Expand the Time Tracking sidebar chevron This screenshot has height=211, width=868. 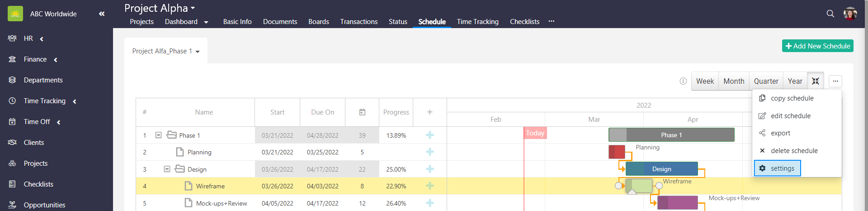pos(74,101)
